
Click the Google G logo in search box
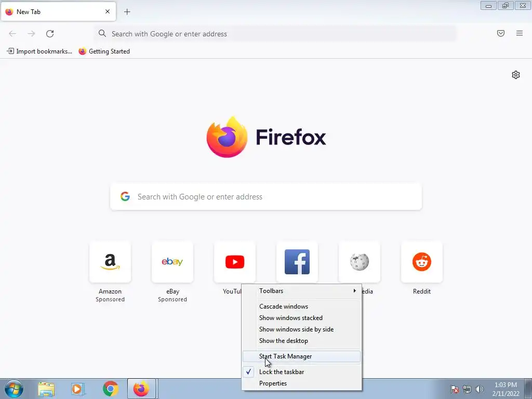125,196
